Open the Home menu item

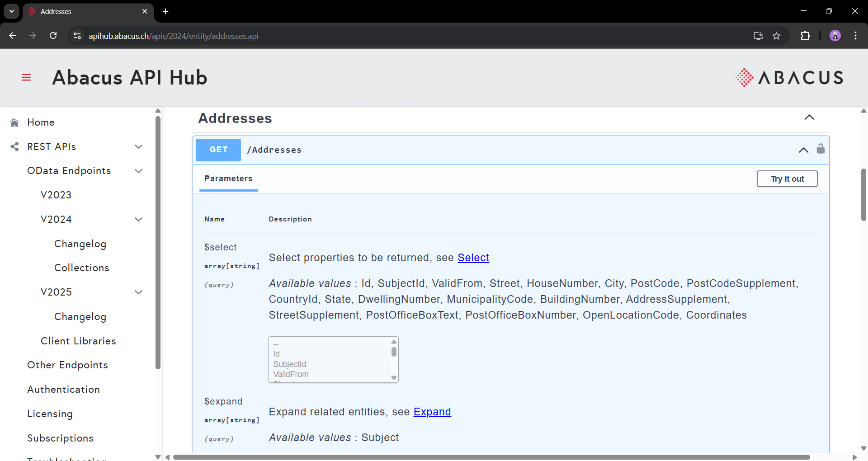(x=41, y=122)
